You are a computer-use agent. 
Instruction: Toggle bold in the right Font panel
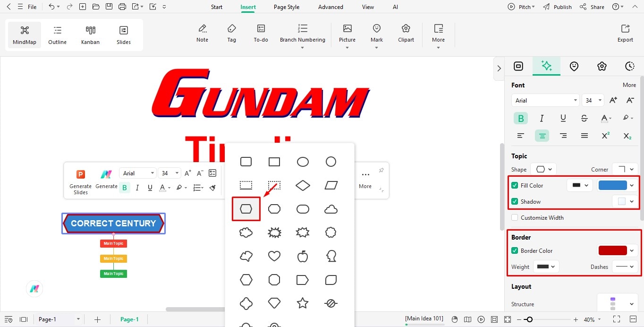pos(521,118)
